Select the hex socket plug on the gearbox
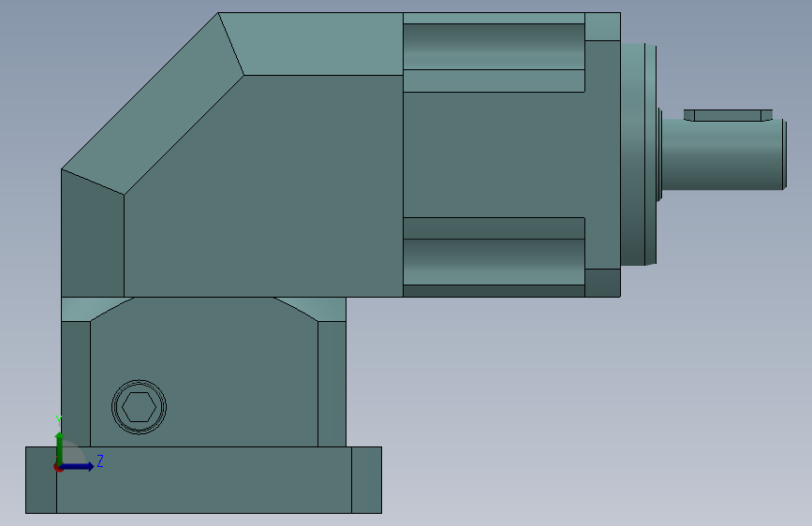The width and height of the screenshot is (812, 526). [x=139, y=407]
